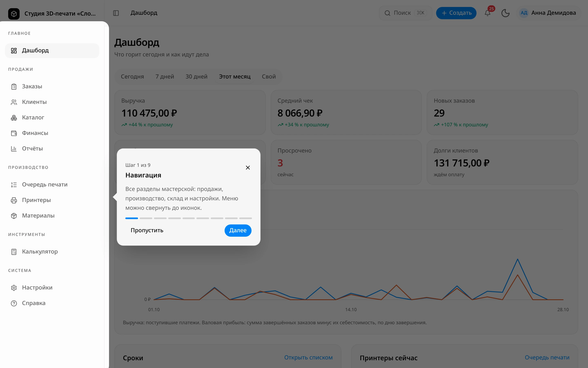Click the Сроки section heading

tap(133, 358)
